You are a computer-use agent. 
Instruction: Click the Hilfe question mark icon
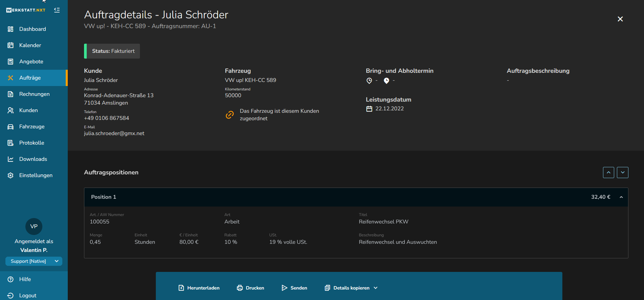point(11,279)
